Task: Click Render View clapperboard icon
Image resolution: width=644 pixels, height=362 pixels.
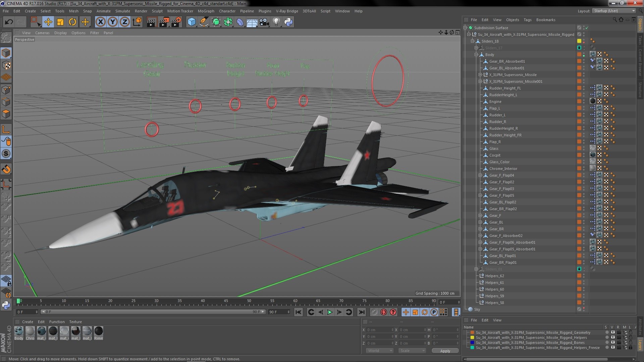Action: tap(152, 22)
